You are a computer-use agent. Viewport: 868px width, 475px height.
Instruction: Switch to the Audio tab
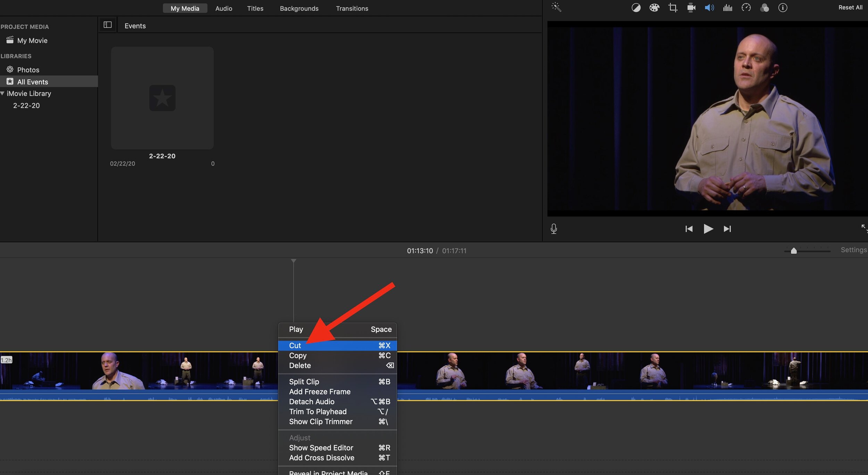(x=224, y=8)
